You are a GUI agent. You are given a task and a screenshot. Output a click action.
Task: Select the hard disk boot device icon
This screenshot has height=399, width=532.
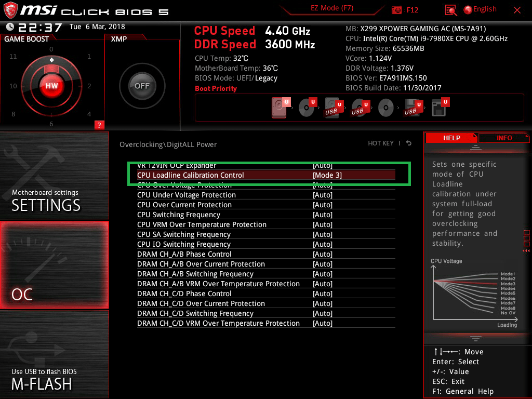(x=280, y=108)
